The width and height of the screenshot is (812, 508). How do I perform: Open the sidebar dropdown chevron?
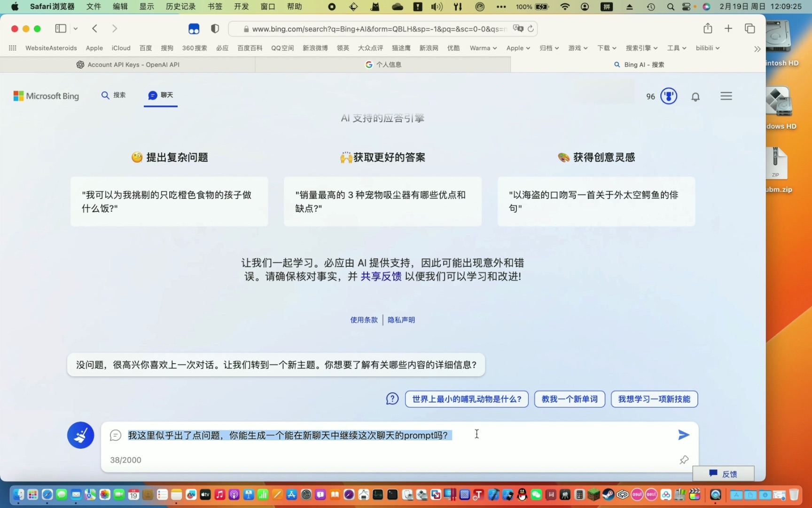pyautogui.click(x=75, y=29)
